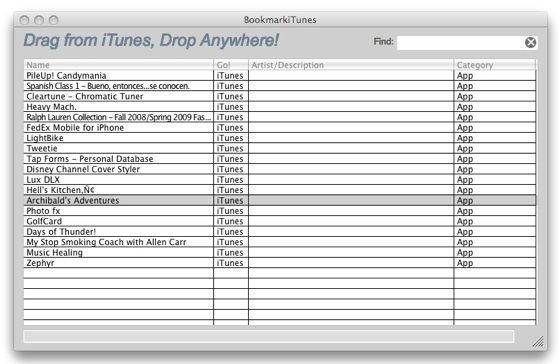Image resolution: width=560 pixels, height=364 pixels.
Task: Select Tap Forms - Personal Database
Action: coord(280,159)
